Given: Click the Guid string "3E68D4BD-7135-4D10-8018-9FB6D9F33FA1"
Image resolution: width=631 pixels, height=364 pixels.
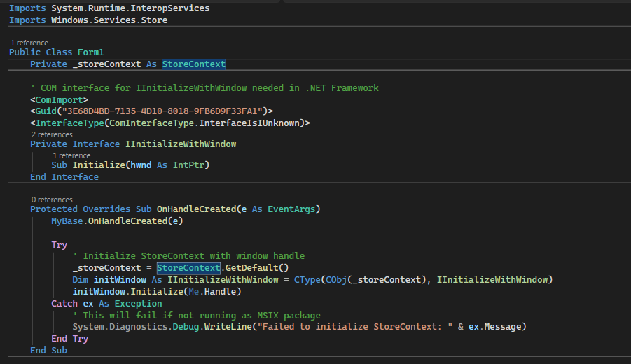Looking at the screenshot, I should (x=162, y=111).
